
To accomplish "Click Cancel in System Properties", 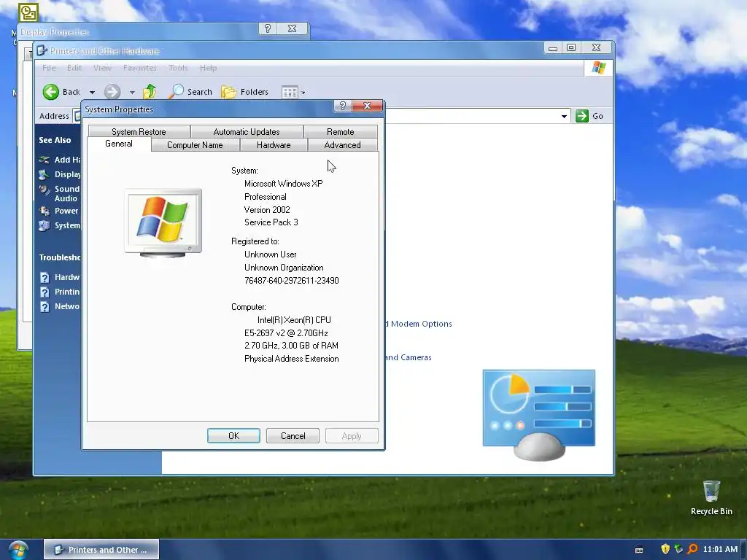I will pos(293,436).
